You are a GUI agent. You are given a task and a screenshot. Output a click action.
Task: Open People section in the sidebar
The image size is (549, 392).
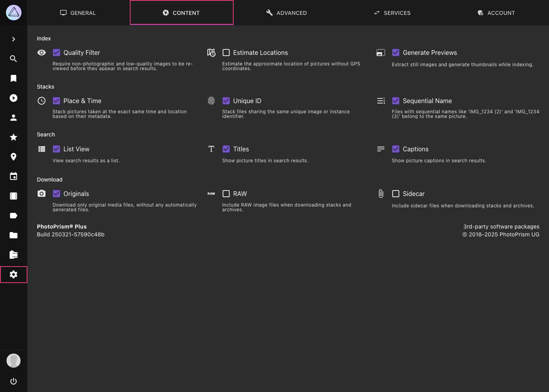[x=13, y=118]
